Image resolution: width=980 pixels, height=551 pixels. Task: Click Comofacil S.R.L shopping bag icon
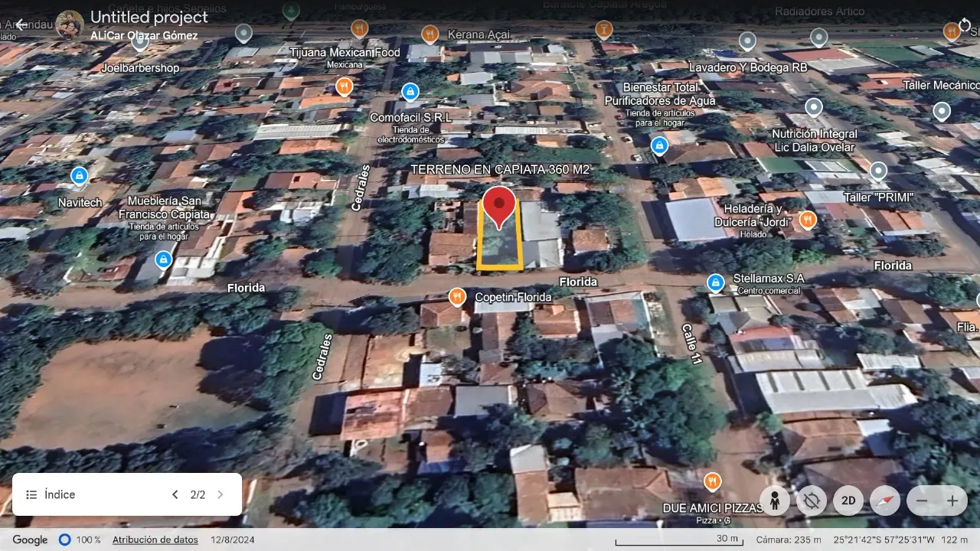[x=410, y=92]
